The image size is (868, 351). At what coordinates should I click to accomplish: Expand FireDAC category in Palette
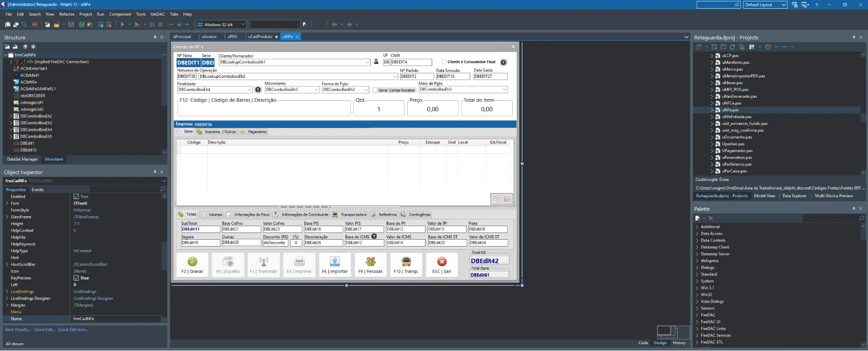click(697, 315)
